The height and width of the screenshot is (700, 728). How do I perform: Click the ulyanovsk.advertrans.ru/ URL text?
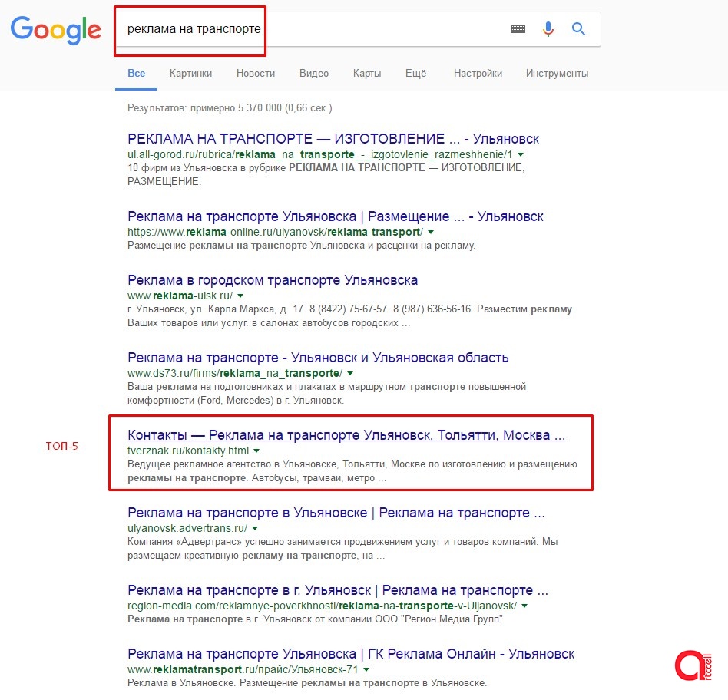(x=187, y=528)
